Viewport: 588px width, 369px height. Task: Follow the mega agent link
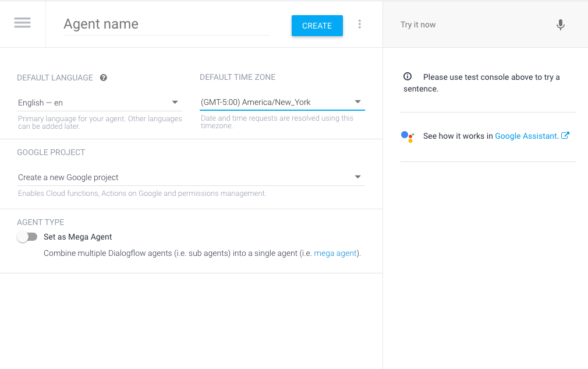point(335,254)
